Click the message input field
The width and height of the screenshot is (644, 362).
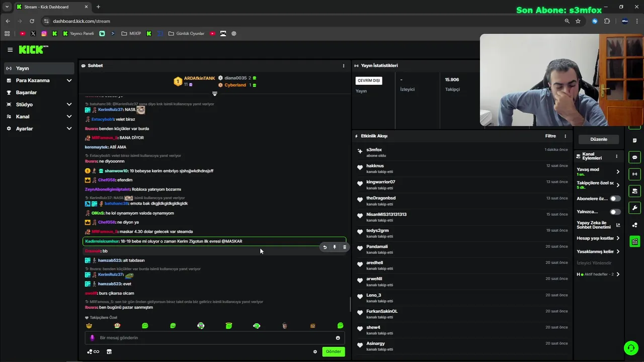pyautogui.click(x=214, y=338)
